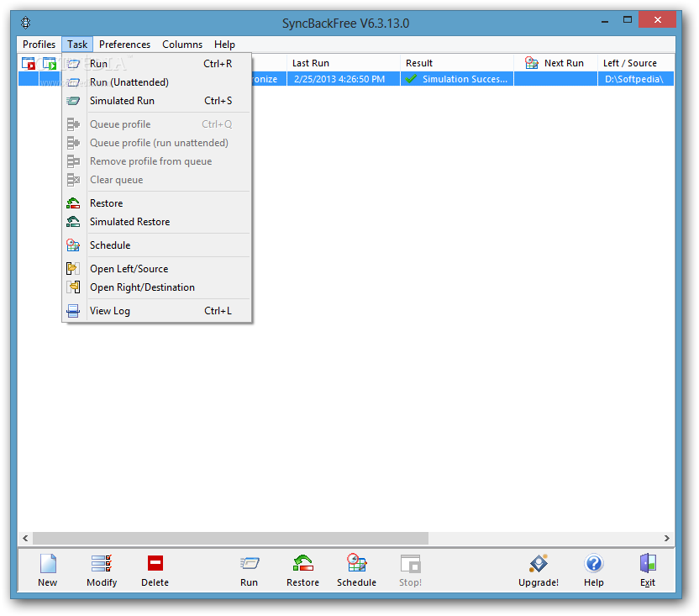Click the horizontal scrollbar thumb

(230, 539)
